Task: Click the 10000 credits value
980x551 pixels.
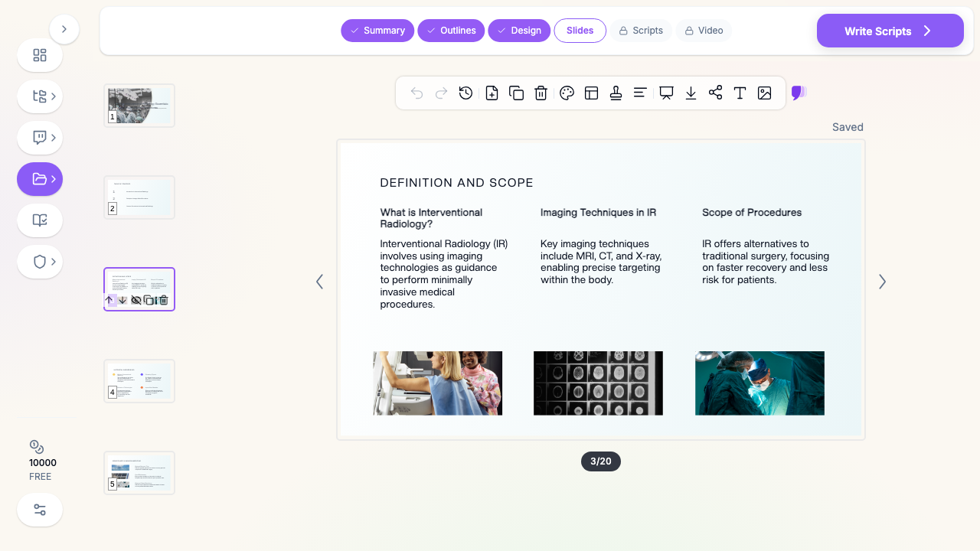Action: tap(43, 463)
